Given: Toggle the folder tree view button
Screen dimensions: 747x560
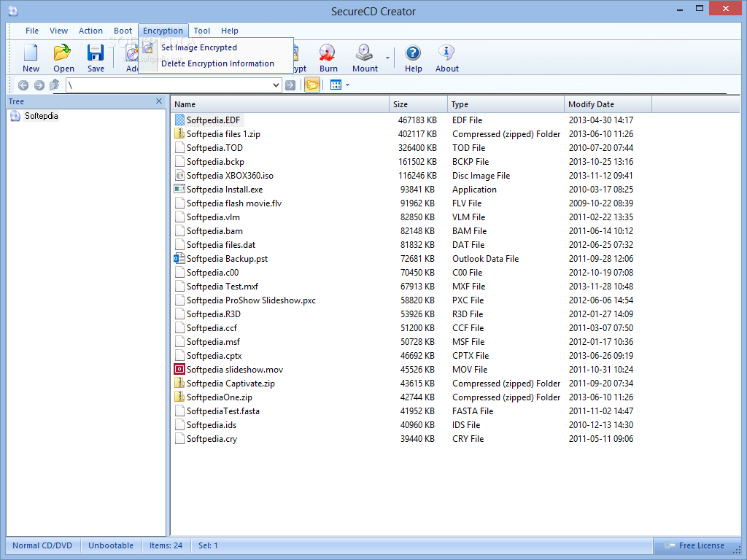Looking at the screenshot, I should [x=312, y=85].
